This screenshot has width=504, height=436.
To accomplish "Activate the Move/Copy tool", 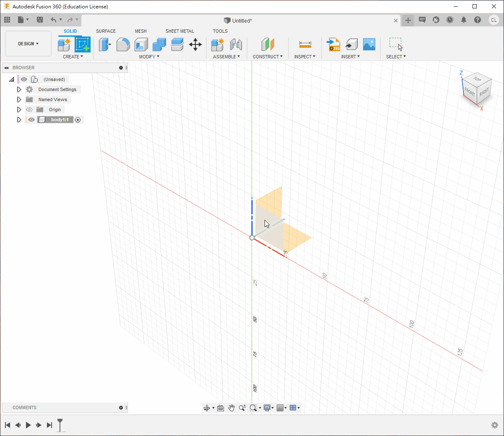I will point(195,44).
